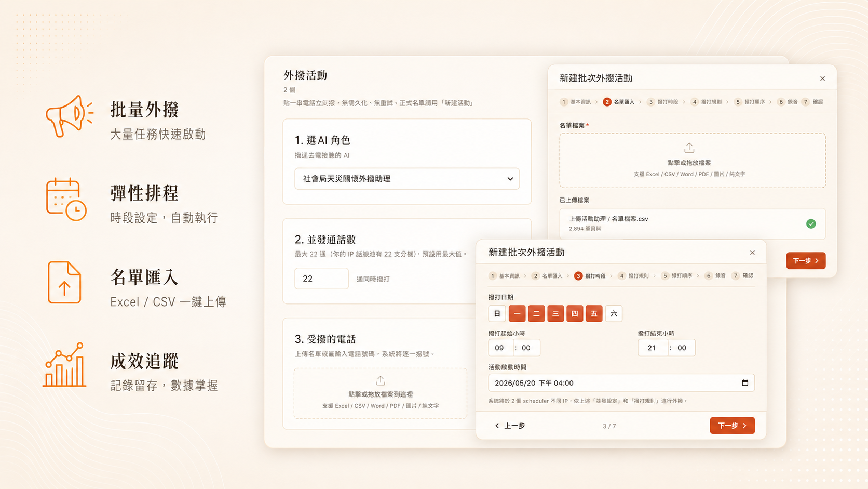Toggle 五 (Friday) in 撥打日期

(594, 313)
